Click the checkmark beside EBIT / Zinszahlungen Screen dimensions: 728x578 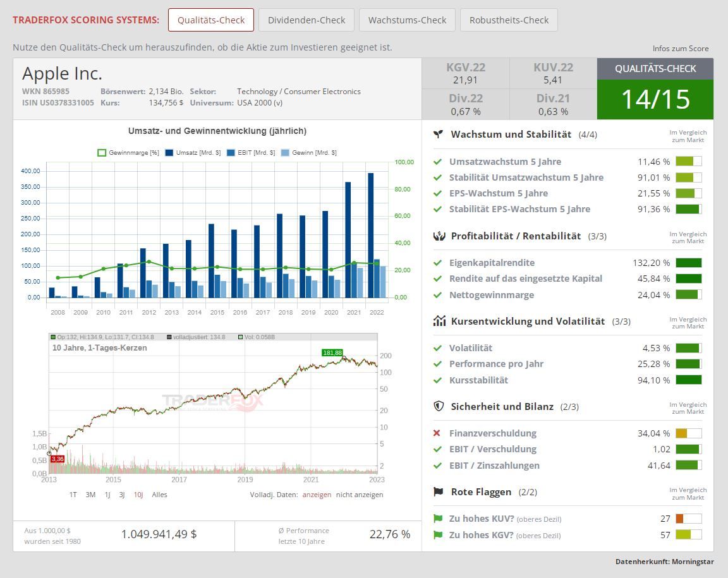pos(437,465)
